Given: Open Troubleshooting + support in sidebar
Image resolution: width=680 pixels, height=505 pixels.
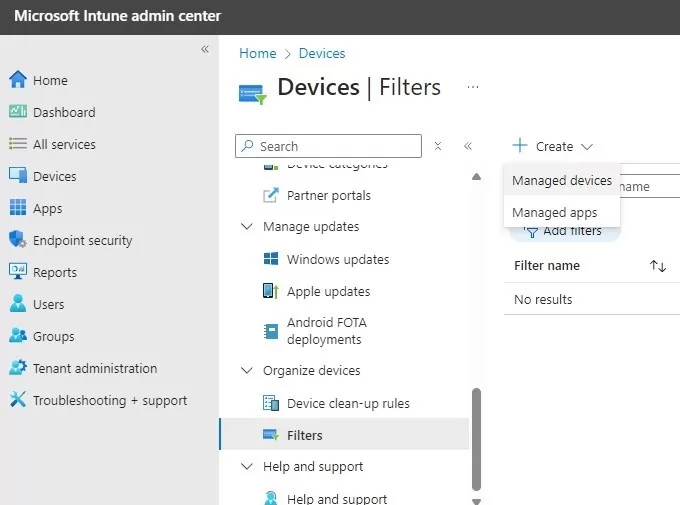Looking at the screenshot, I should coord(110,400).
